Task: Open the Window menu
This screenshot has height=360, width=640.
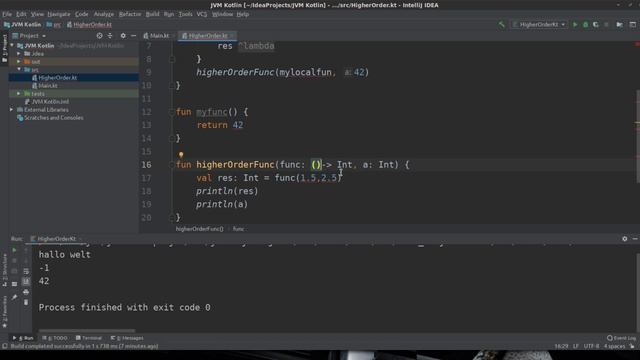Action: [222, 14]
